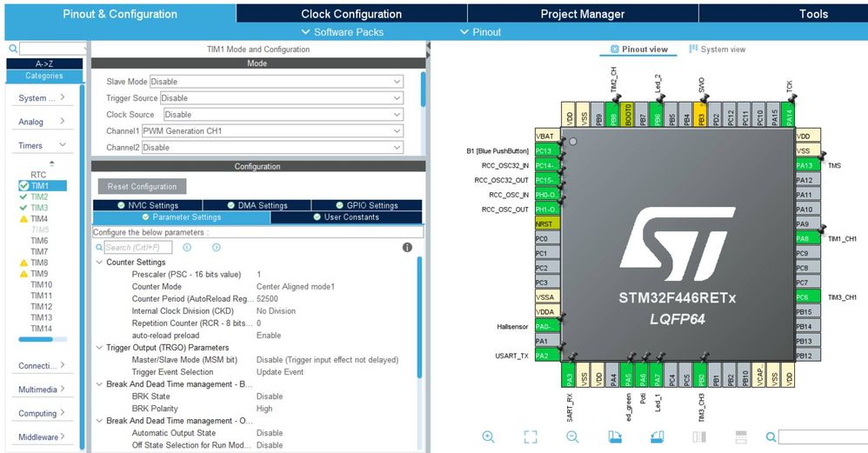Viewport: 868px width, 453px height.
Task: Open the Channel2 dropdown
Action: (272, 148)
